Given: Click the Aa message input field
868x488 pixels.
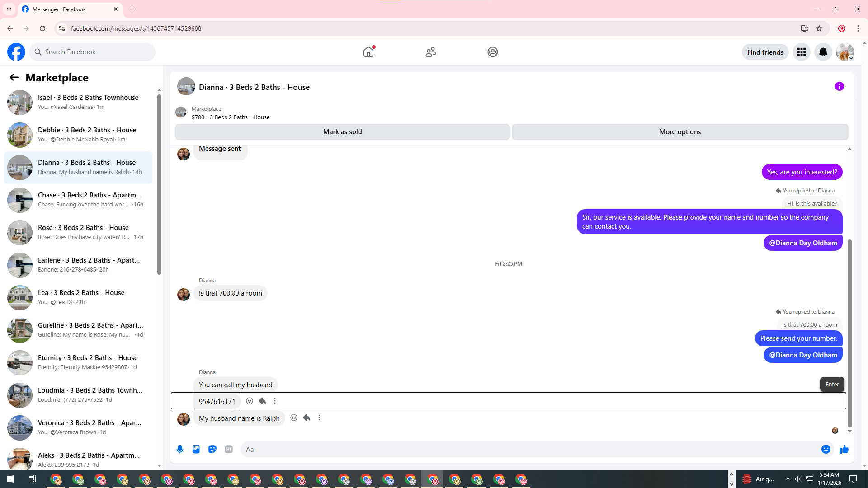Looking at the screenshot, I should point(529,449).
